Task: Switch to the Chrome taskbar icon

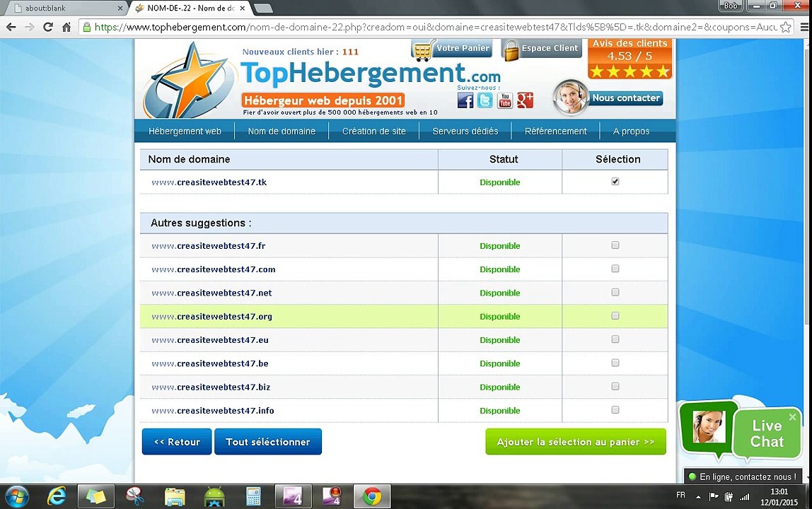Action: click(x=372, y=496)
